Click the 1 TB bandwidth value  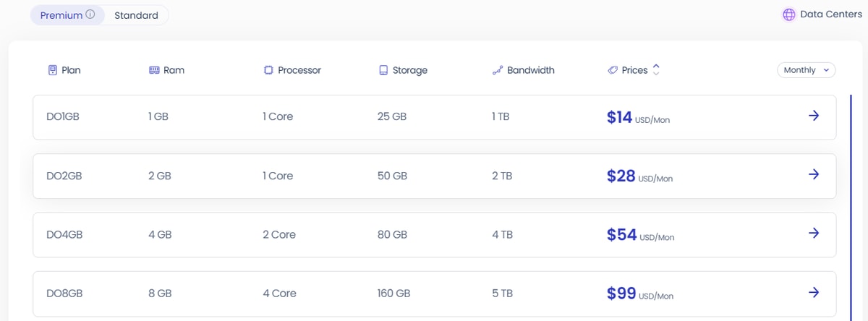(x=501, y=116)
